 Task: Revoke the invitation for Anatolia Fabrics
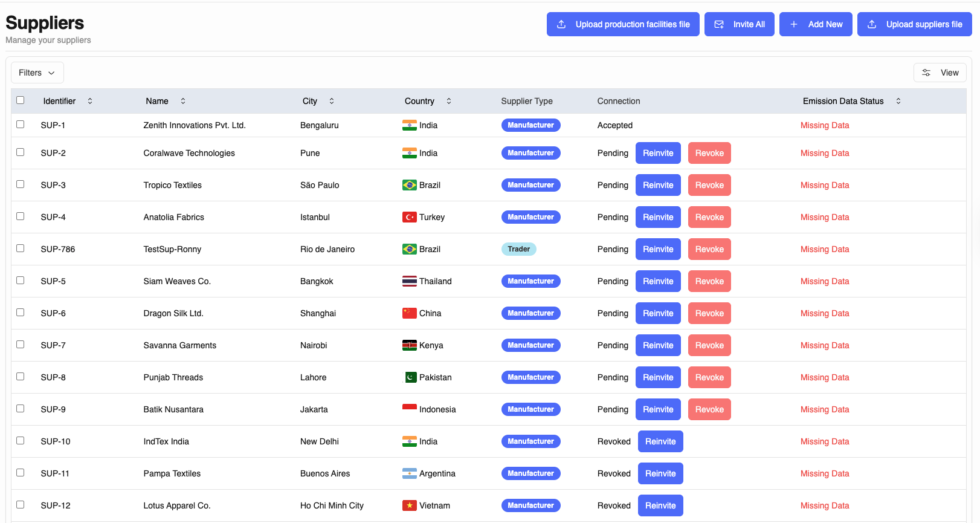(x=709, y=217)
